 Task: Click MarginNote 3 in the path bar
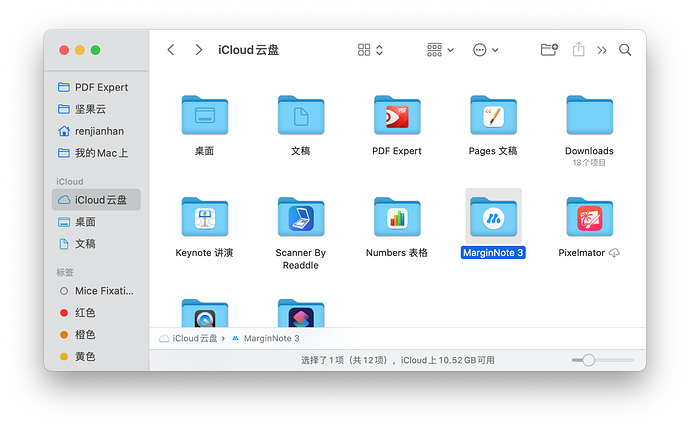pyautogui.click(x=266, y=338)
